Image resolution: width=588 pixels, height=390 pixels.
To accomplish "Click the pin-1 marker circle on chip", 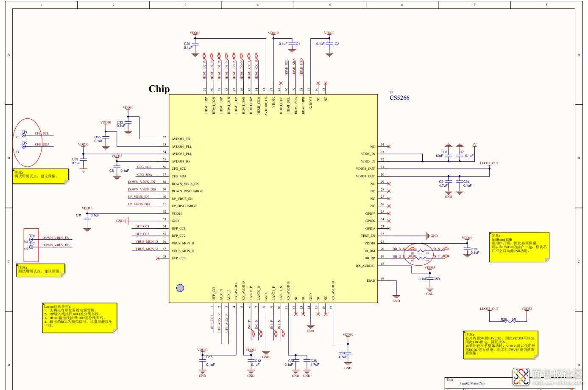I will pyautogui.click(x=180, y=288).
